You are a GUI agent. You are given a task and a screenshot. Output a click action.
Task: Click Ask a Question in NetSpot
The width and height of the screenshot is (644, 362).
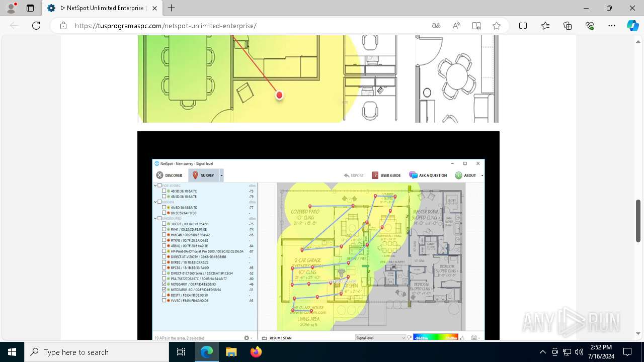point(428,175)
